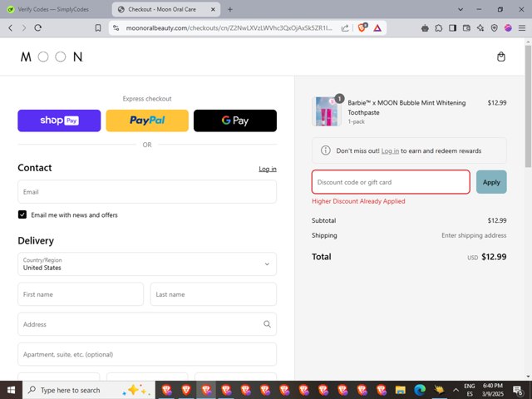
Task: Share this page via share icon
Action: pos(345,27)
